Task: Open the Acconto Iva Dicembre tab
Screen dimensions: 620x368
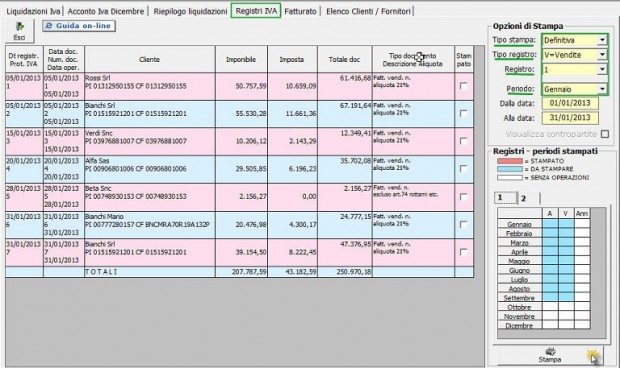Action: 106,11
